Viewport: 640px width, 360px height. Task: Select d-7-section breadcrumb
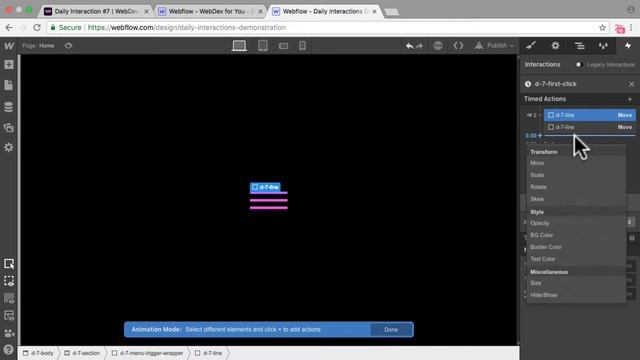82,353
